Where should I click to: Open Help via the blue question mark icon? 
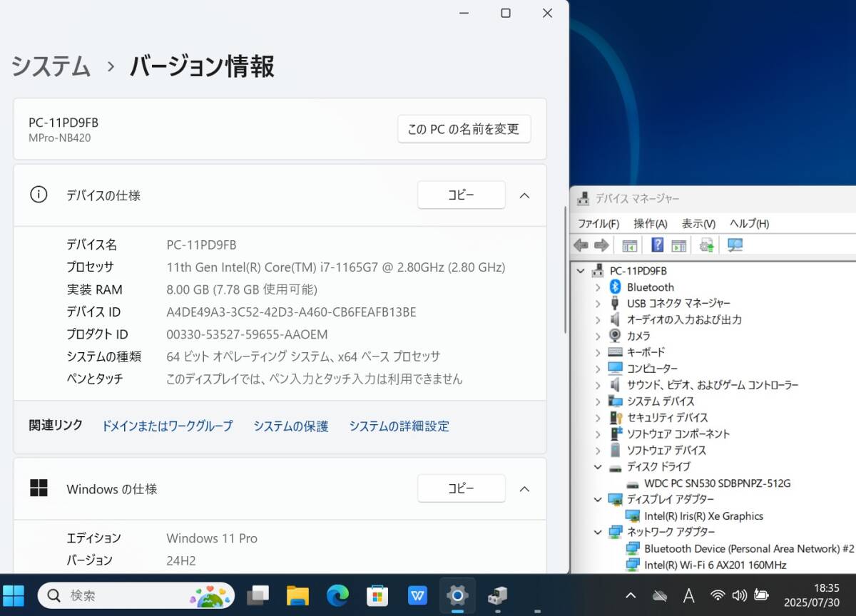coord(658,245)
